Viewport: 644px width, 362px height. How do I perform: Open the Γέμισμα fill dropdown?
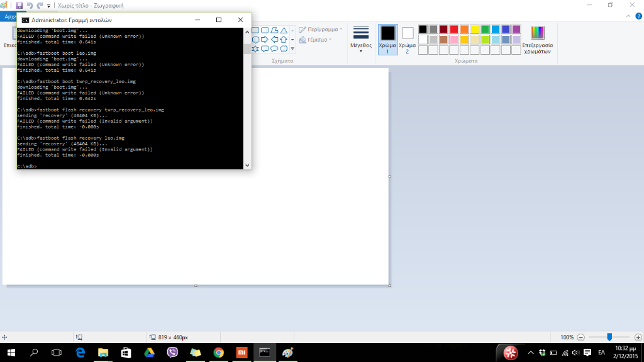[318, 40]
